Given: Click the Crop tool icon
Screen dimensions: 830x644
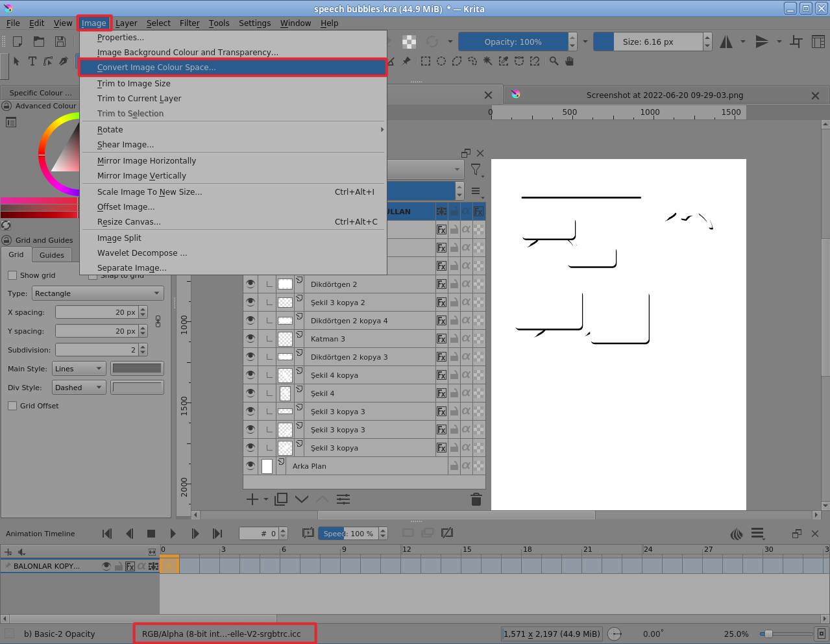Looking at the screenshot, I should (x=796, y=42).
